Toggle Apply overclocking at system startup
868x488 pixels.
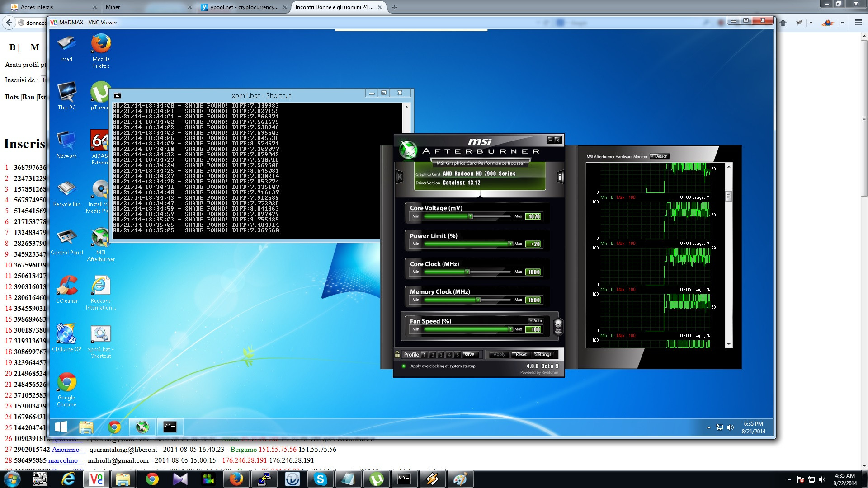pyautogui.click(x=404, y=366)
